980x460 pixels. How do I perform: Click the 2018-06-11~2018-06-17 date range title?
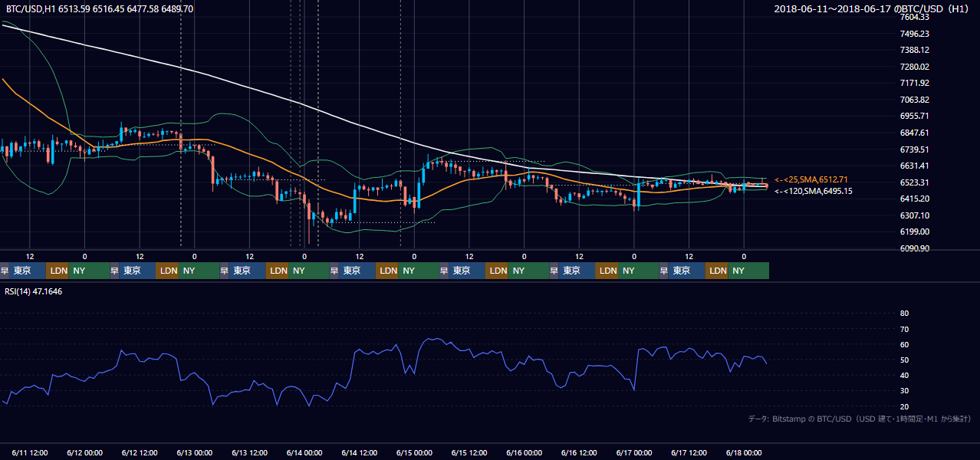pyautogui.click(x=873, y=9)
